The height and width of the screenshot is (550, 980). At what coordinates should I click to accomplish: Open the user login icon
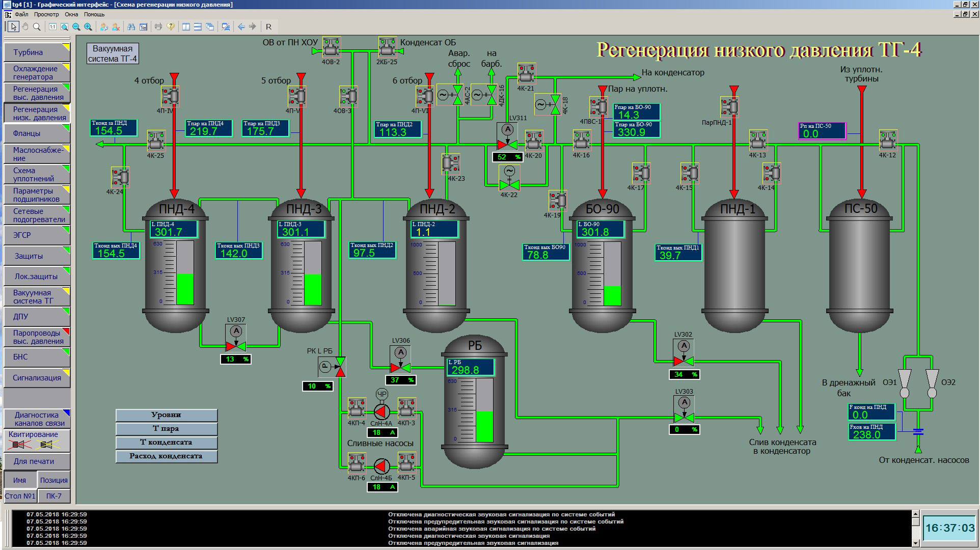pyautogui.click(x=104, y=27)
